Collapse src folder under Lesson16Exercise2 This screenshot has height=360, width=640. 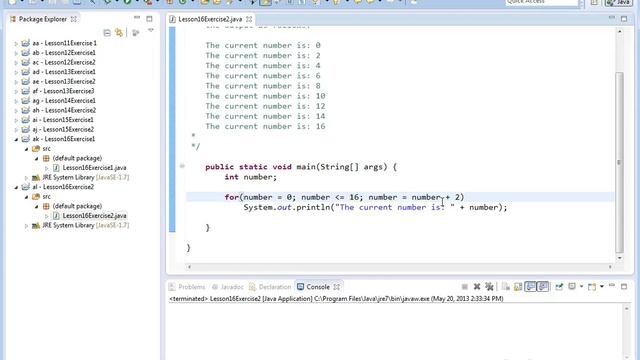26,197
